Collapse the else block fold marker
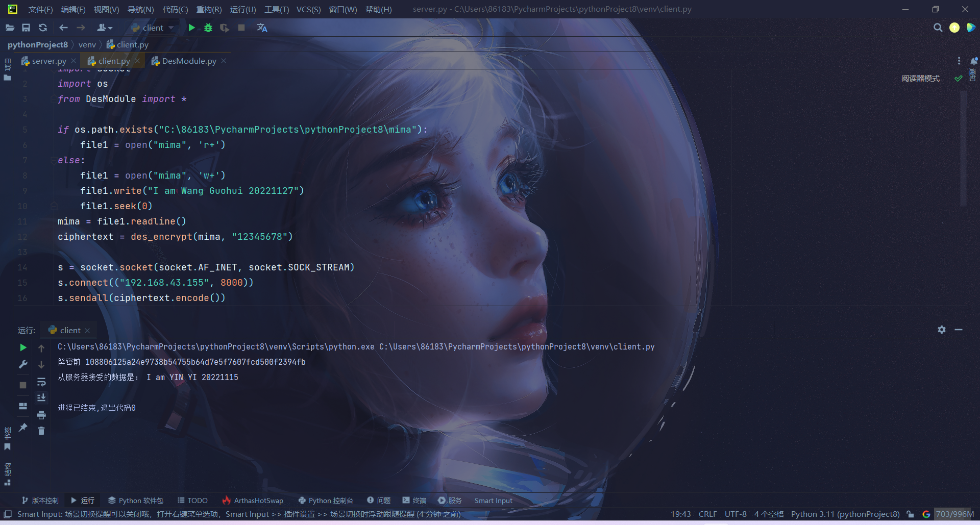Image resolution: width=980 pixels, height=525 pixels. pyautogui.click(x=54, y=160)
